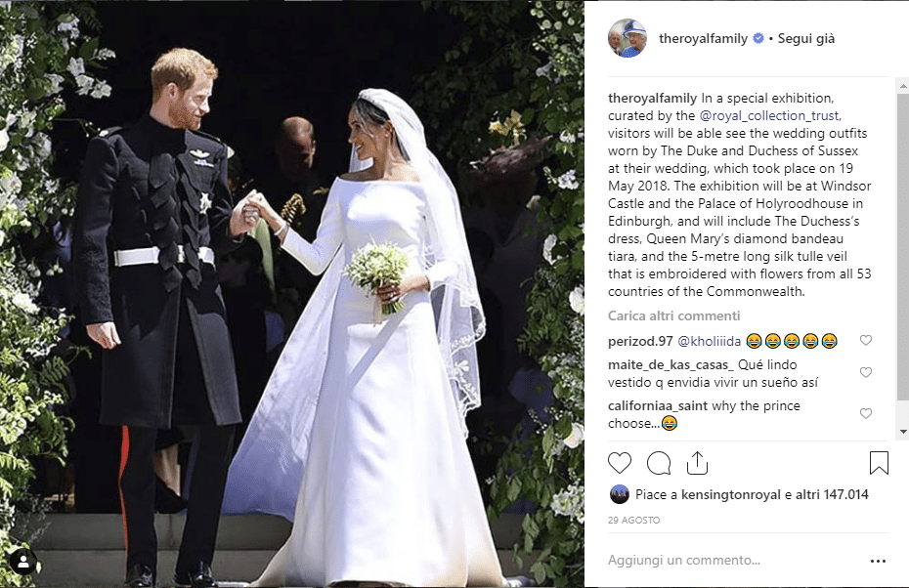Click scrollbar up arrow in comments
Image resolution: width=909 pixels, height=588 pixels.
(x=903, y=86)
